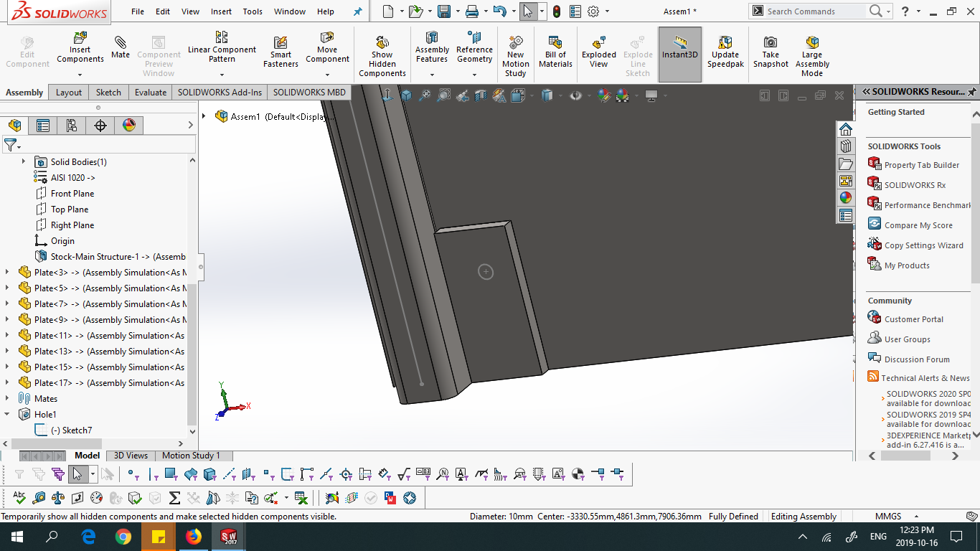Open the Insert menu
The height and width of the screenshot is (551, 980).
pos(221,11)
